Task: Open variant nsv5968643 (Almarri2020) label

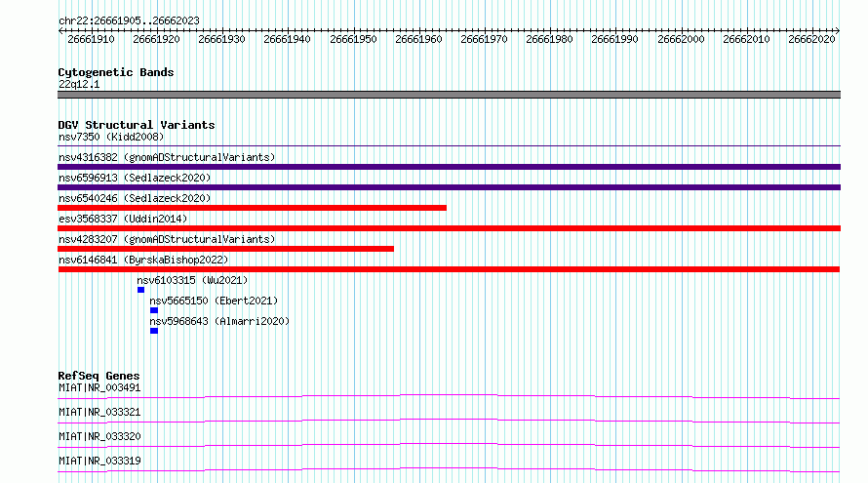Action: 219,321
